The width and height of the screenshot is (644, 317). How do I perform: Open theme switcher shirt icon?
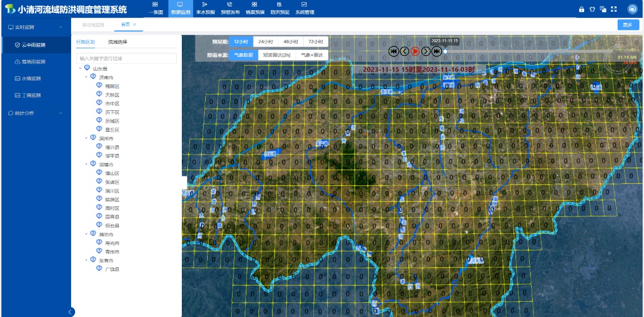click(592, 9)
